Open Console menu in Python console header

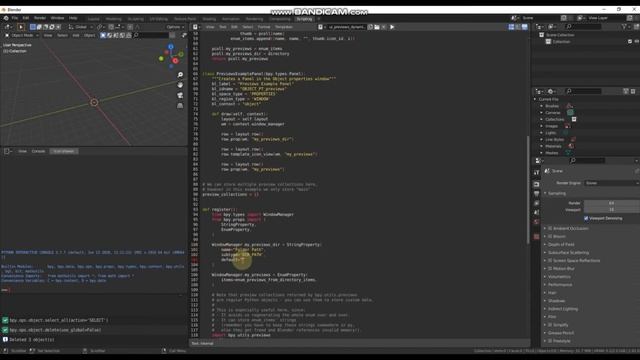38,151
